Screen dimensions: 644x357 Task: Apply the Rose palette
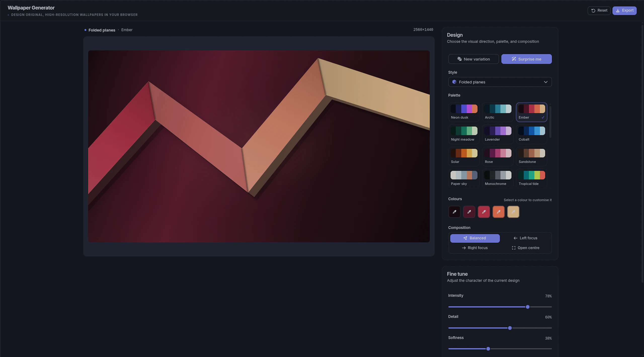coord(498,157)
